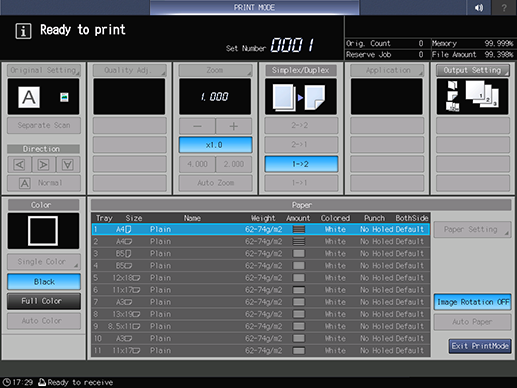This screenshot has height=388, width=517.
Task: Select Full Color mode
Action: 44,301
